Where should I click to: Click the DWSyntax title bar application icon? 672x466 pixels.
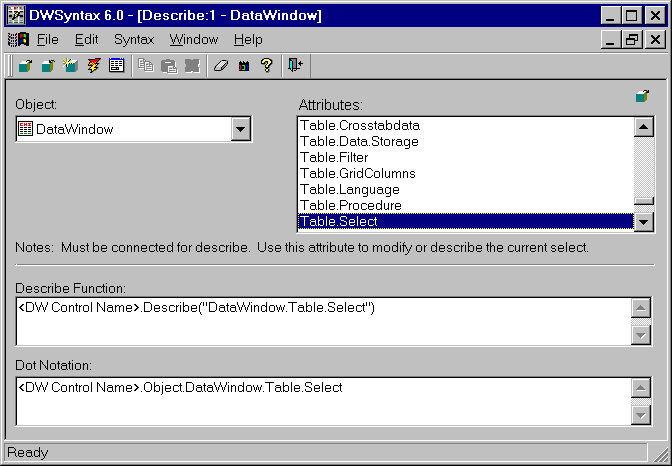(17, 15)
